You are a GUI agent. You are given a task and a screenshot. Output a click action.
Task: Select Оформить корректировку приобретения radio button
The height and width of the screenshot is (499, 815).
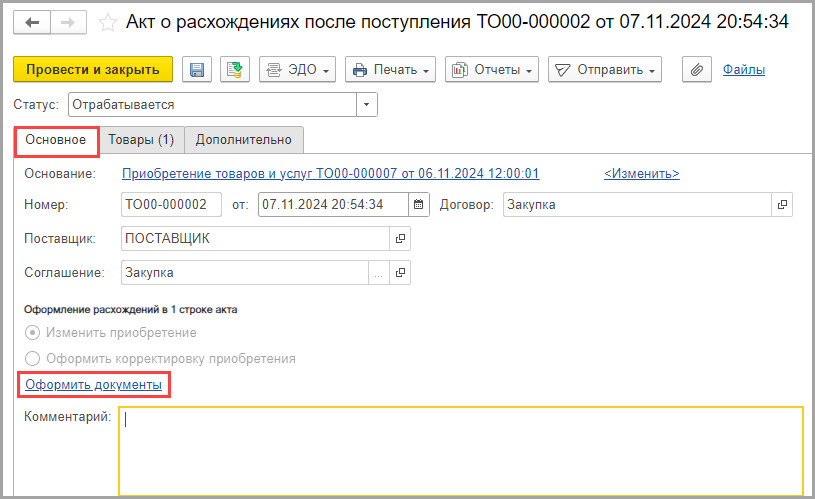coord(32,359)
